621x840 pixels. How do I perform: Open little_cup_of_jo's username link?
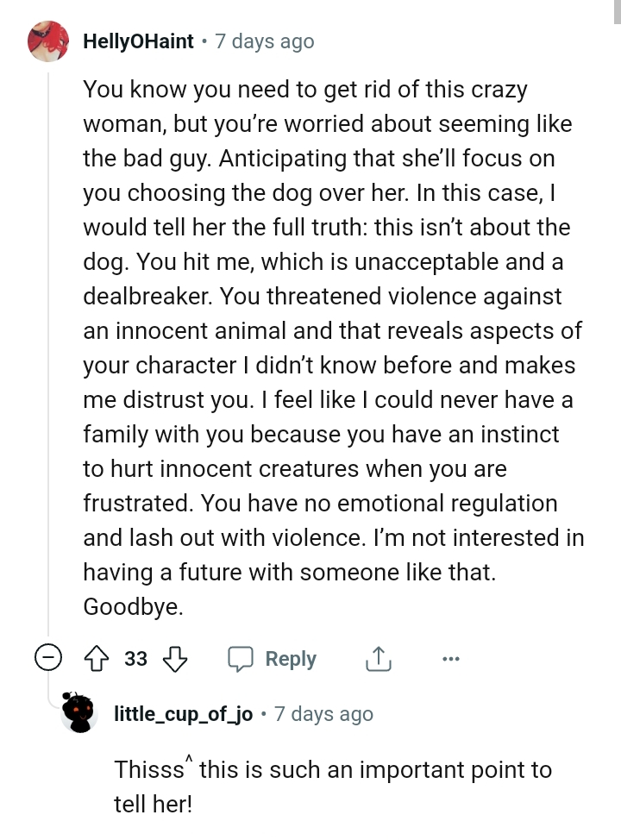[183, 713]
